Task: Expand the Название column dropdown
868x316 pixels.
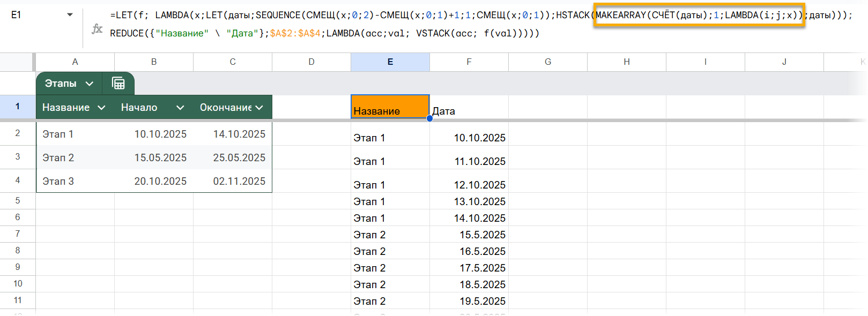Action: click(101, 108)
